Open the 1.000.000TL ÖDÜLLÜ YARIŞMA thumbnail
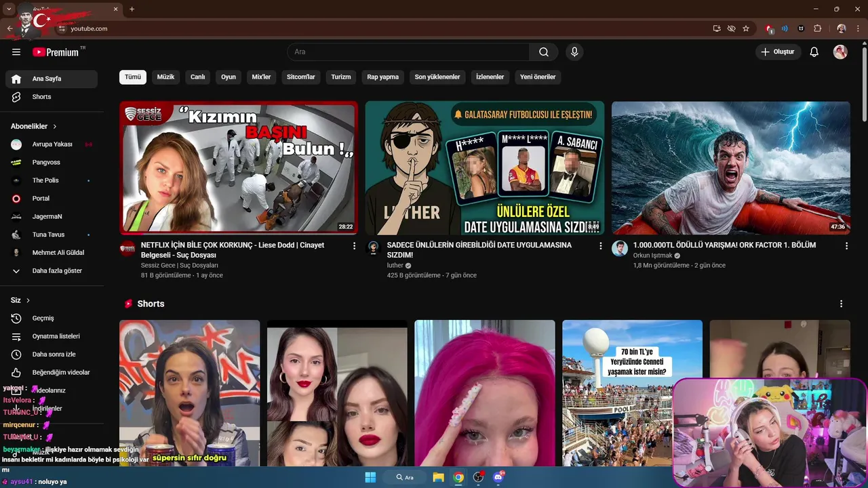This screenshot has width=868, height=488. (731, 168)
